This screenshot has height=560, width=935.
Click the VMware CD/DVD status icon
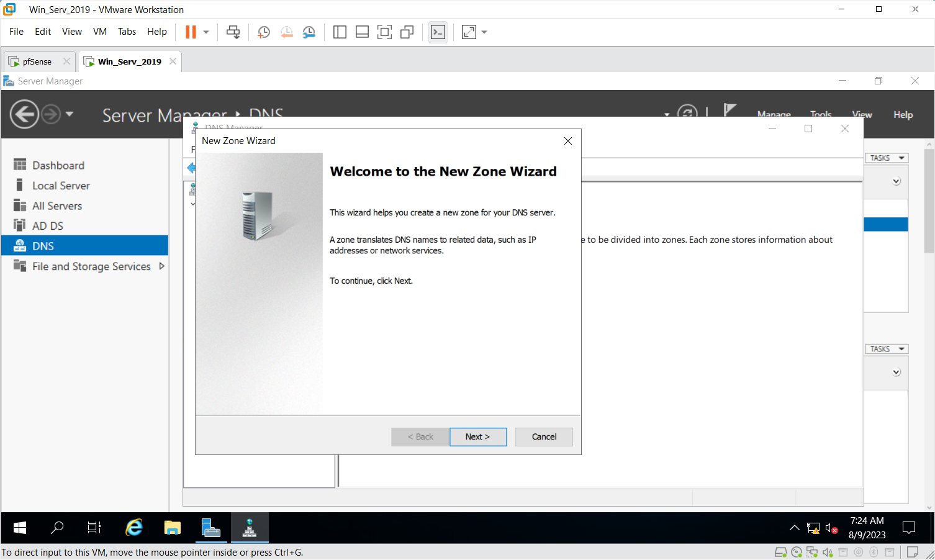click(797, 552)
